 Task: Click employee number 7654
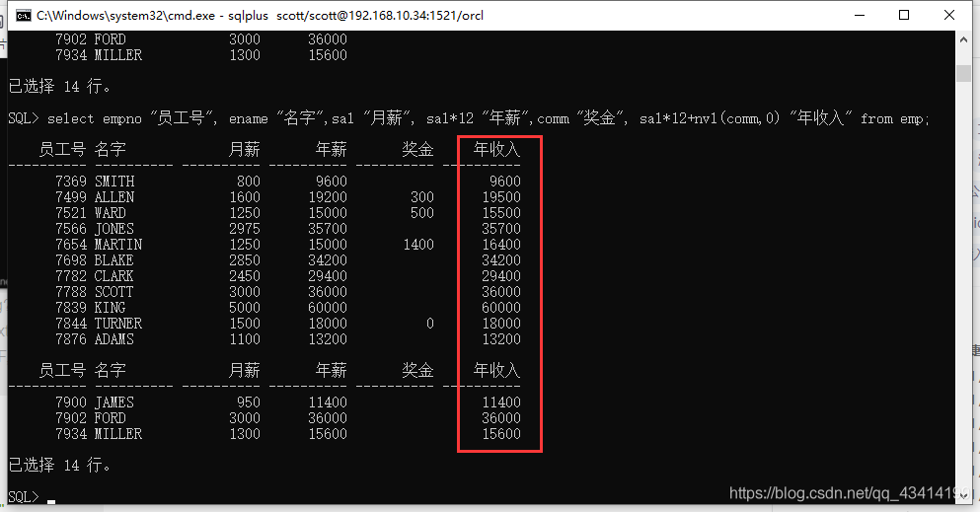(71, 244)
